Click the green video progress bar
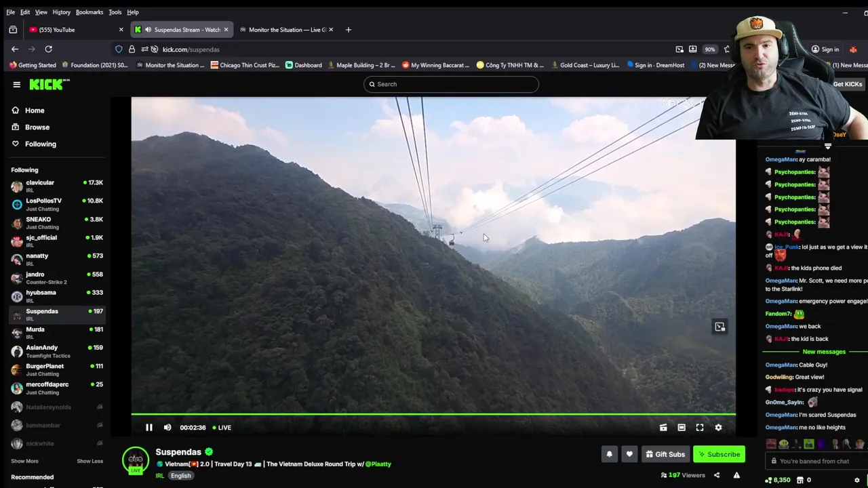Screen dimensions: 868x488 tap(433, 413)
